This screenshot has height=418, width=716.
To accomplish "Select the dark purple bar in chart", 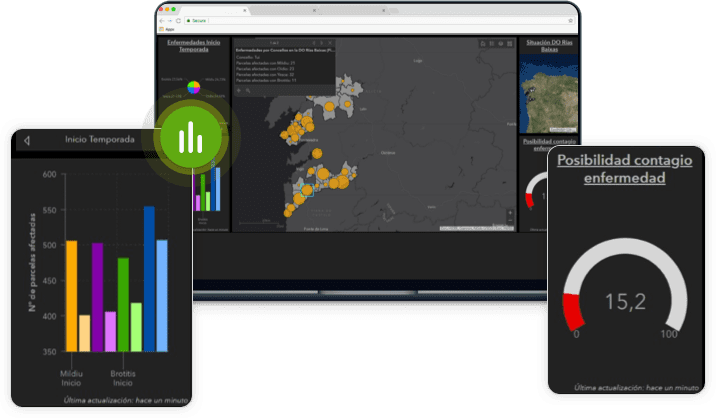I will [x=97, y=297].
